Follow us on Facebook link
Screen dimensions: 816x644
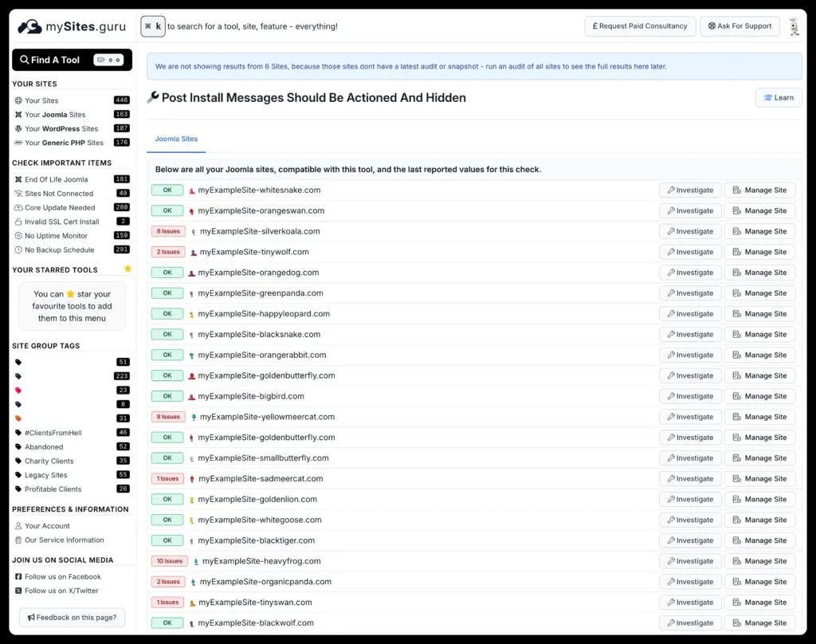(x=62, y=577)
